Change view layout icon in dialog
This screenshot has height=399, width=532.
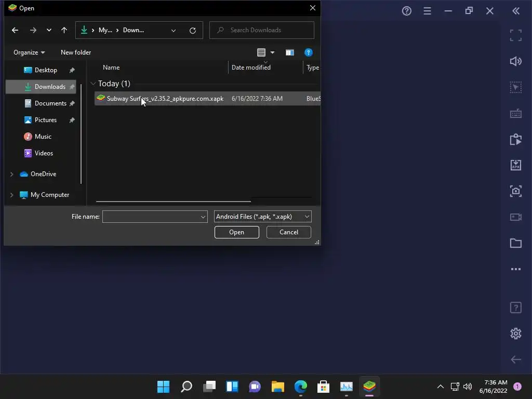tap(261, 52)
